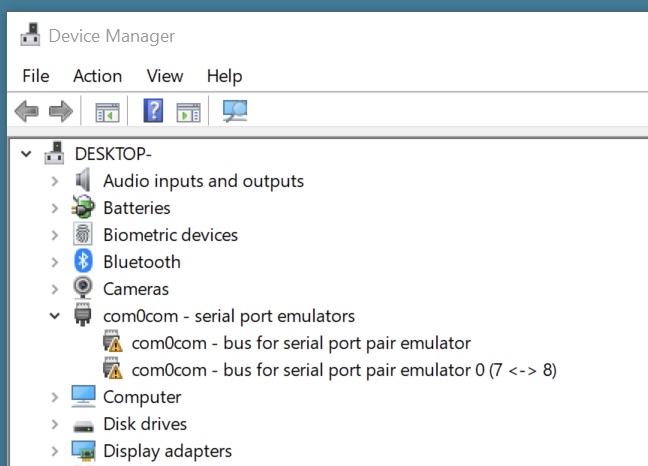Click the blue Help question mark icon
The height and width of the screenshot is (466, 648).
[x=153, y=111]
